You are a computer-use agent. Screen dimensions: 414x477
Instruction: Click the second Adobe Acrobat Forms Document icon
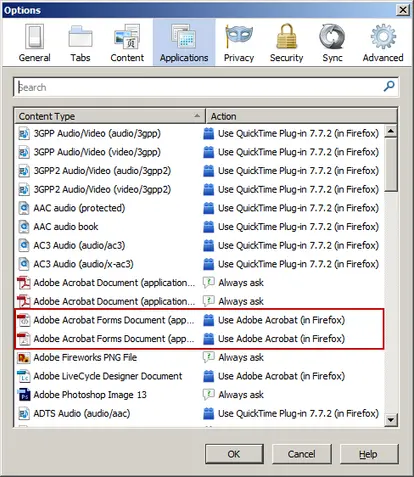[x=24, y=339]
